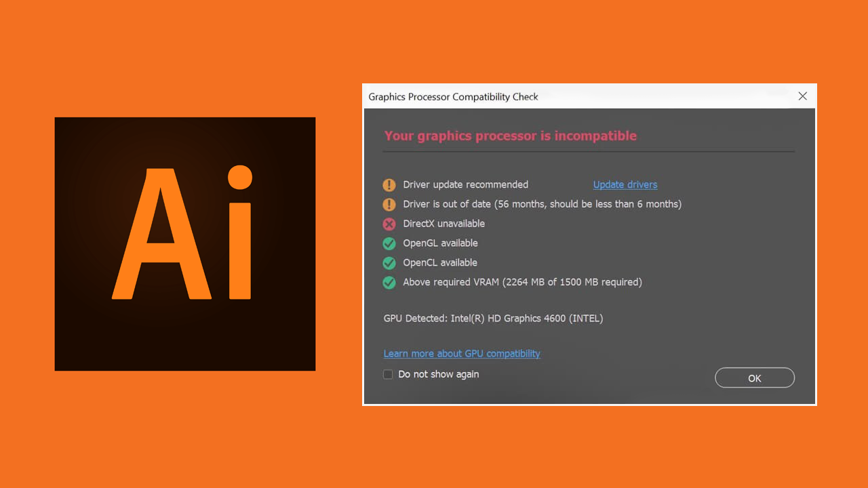The image size is (868, 488).
Task: Close the Graphics Processor Compatibility Check dialog
Action: tap(803, 96)
